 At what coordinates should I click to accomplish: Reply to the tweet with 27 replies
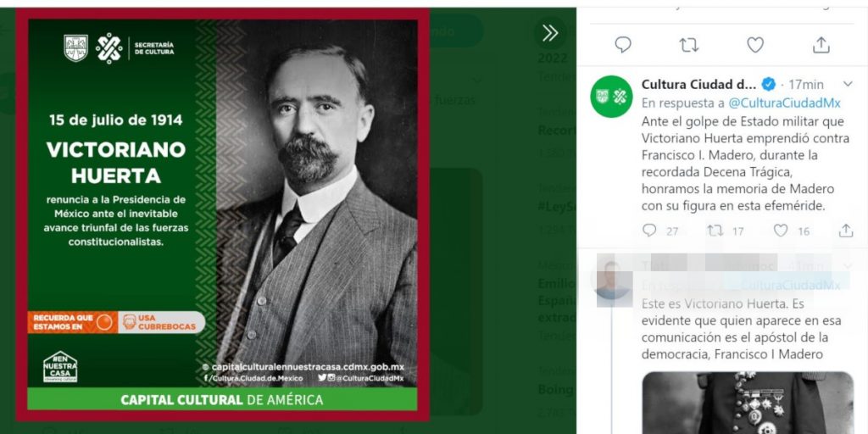click(650, 231)
